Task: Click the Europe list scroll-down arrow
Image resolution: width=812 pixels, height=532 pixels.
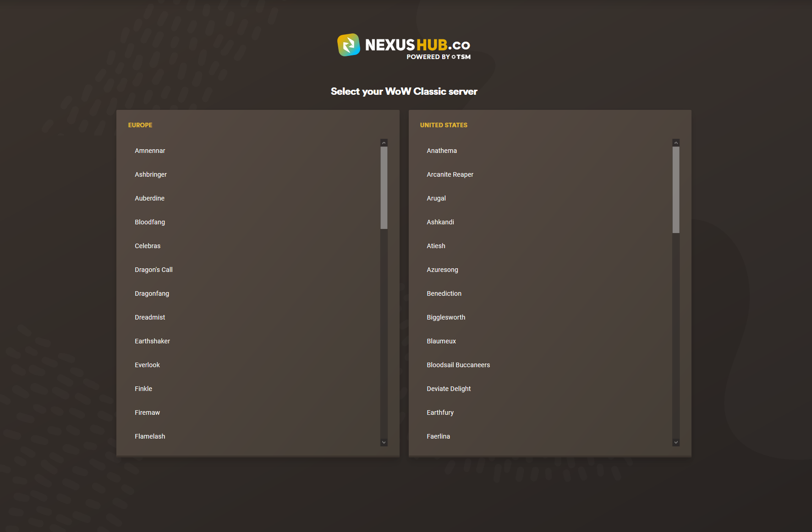Action: pos(384,442)
